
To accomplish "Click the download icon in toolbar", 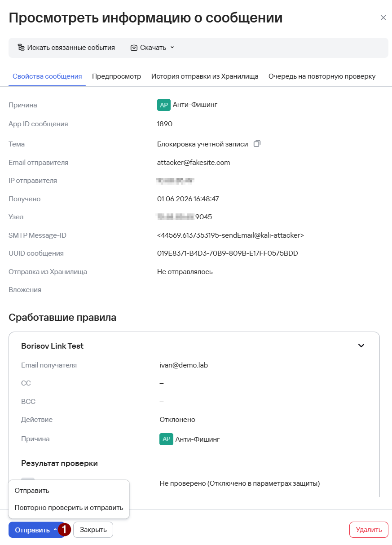I will (134, 48).
